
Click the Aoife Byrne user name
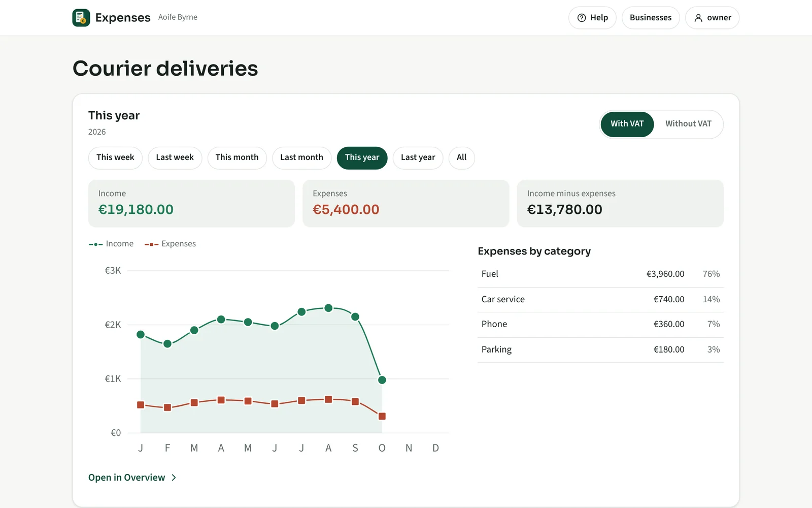178,17
